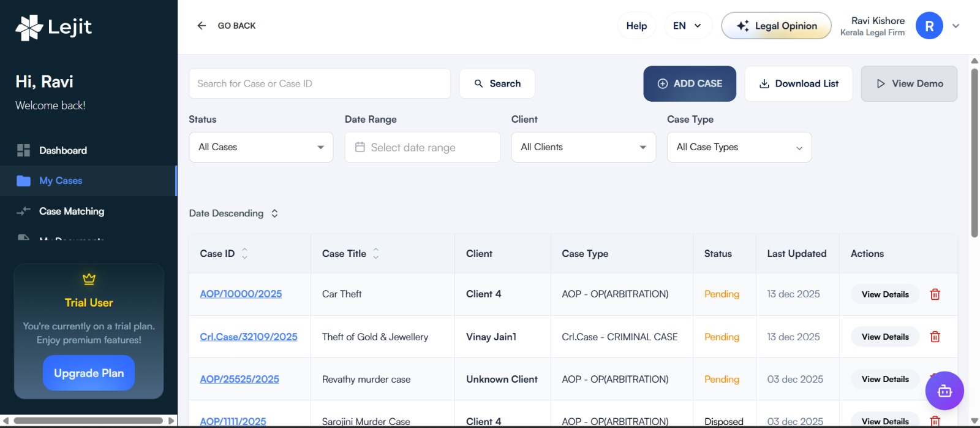The width and height of the screenshot is (980, 428).
Task: Focus the Search for Case or Case ID field
Action: [x=319, y=83]
